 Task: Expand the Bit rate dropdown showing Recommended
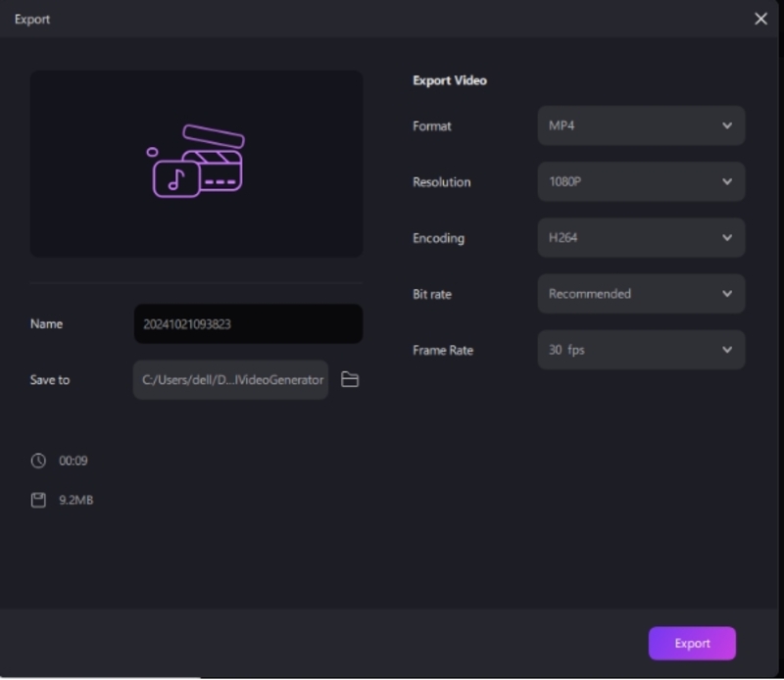(641, 294)
